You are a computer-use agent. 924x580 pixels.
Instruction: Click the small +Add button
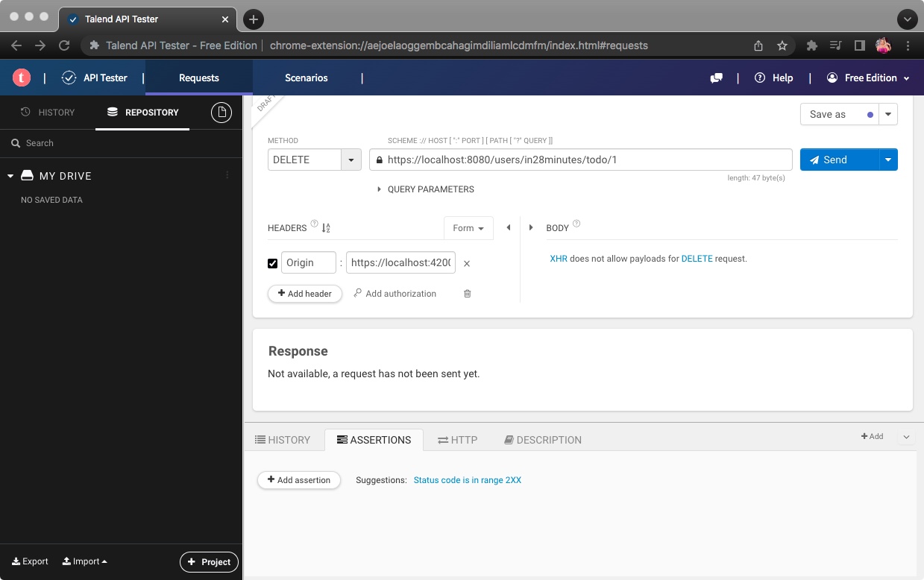pos(872,436)
